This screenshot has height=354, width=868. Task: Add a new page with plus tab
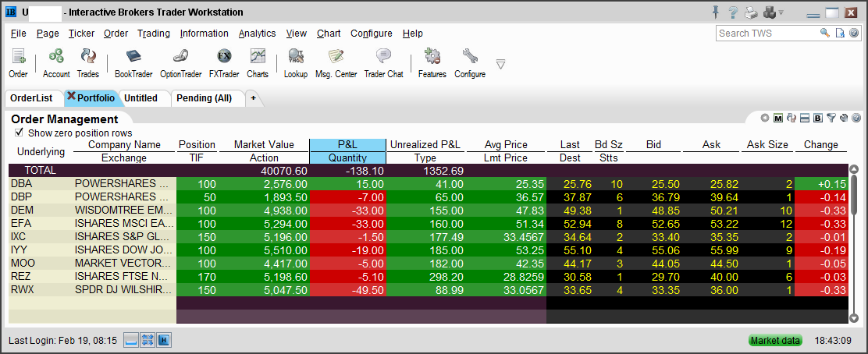[254, 98]
